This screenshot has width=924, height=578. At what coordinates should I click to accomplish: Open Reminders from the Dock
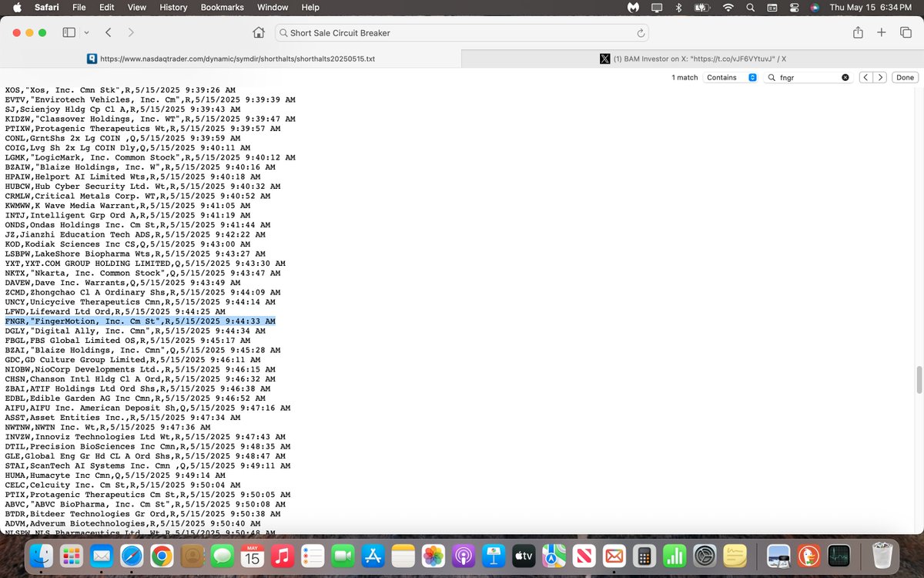click(313, 556)
